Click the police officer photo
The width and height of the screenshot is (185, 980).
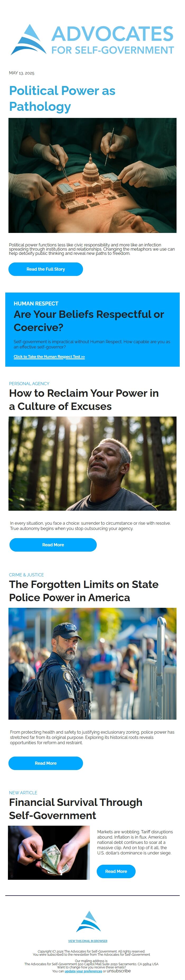[92, 663]
